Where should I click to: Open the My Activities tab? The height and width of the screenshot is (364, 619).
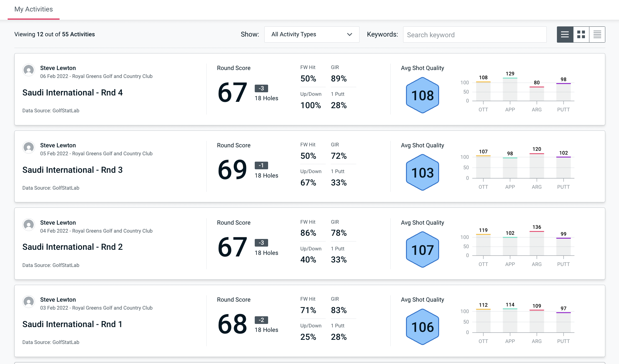33,9
